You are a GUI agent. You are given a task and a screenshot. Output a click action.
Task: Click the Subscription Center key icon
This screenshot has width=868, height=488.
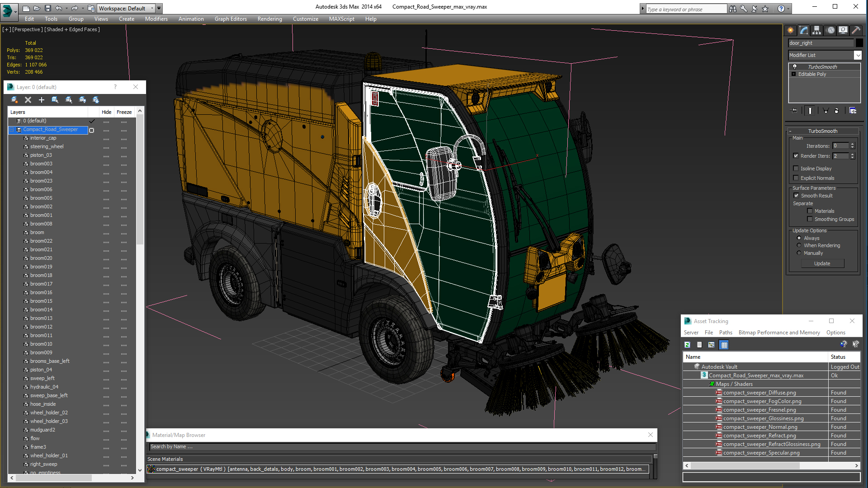point(744,9)
